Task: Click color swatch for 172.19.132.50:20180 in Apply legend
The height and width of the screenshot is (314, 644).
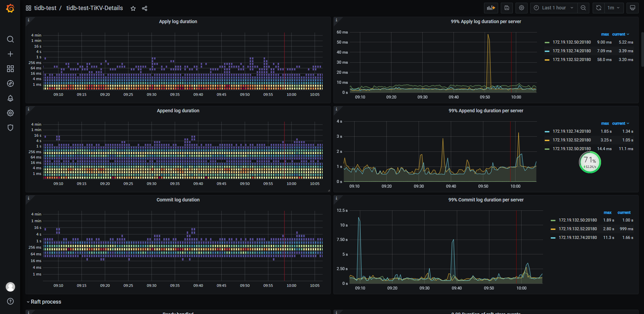Action: tap(547, 43)
